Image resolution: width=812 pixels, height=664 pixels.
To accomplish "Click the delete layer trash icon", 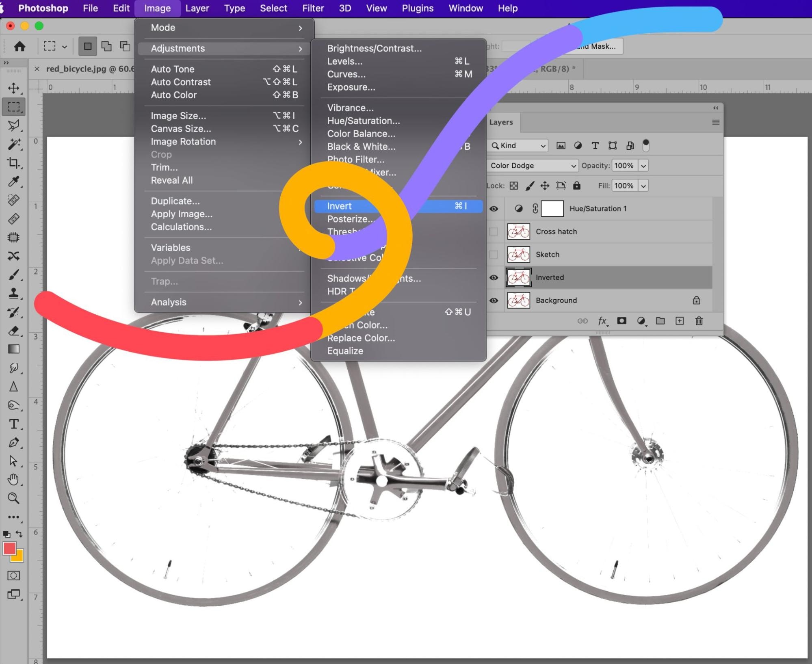I will (x=699, y=321).
